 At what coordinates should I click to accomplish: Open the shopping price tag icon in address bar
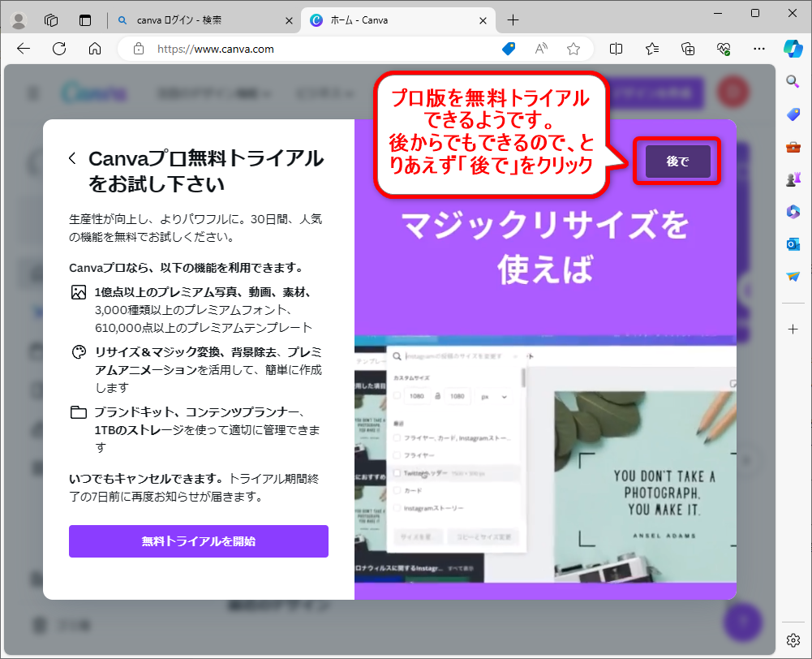509,49
